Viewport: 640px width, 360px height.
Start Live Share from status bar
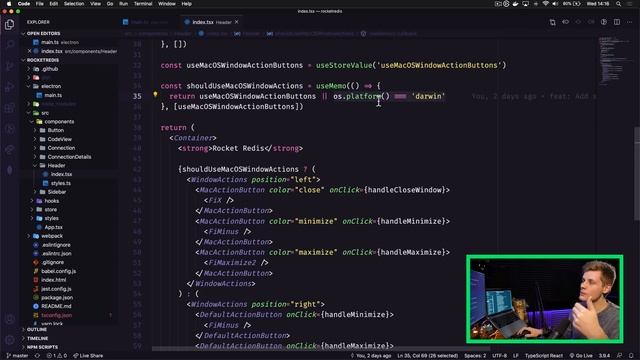89,356
